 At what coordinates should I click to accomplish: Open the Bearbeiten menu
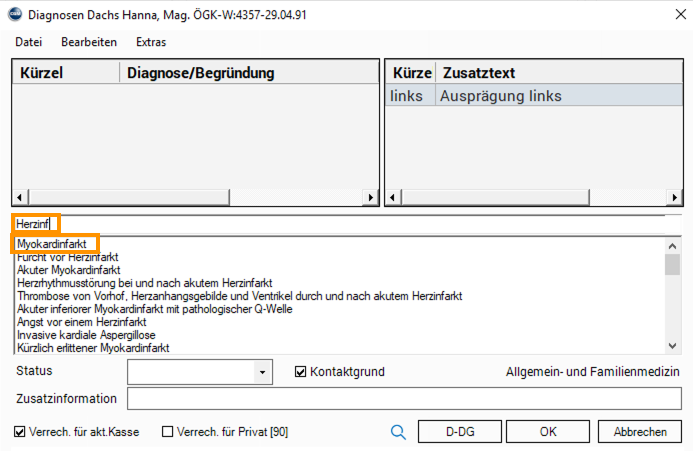tap(89, 42)
